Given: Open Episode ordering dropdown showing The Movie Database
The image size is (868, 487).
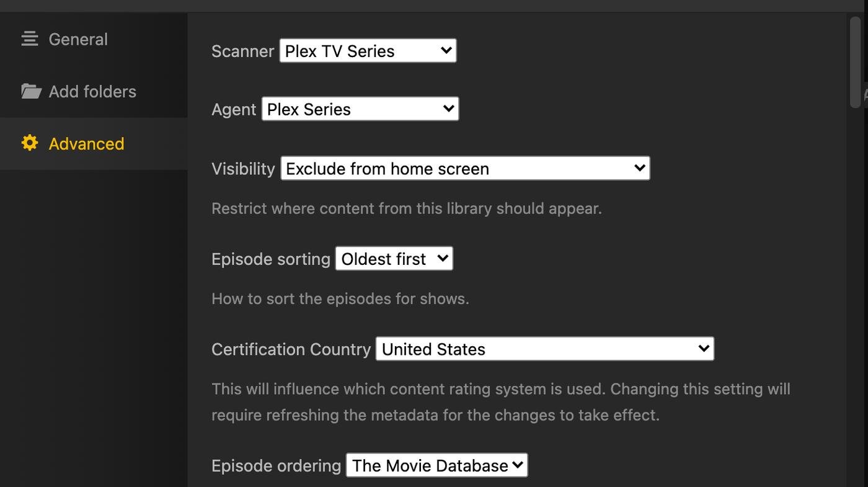Looking at the screenshot, I should tap(436, 465).
